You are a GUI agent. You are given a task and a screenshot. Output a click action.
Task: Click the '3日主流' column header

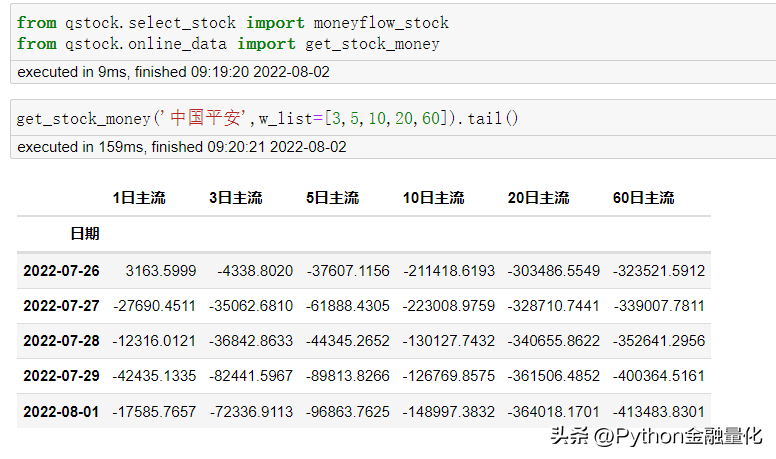pos(236,198)
